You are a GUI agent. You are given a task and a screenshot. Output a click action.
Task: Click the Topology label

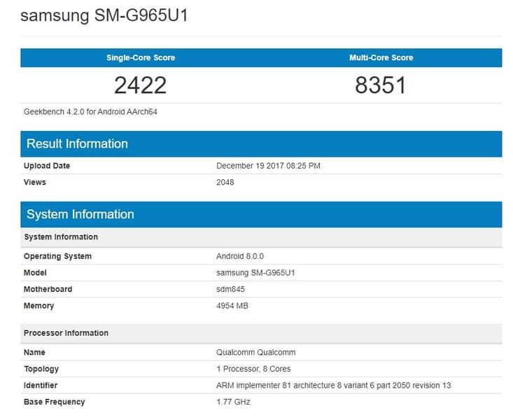coord(41,370)
